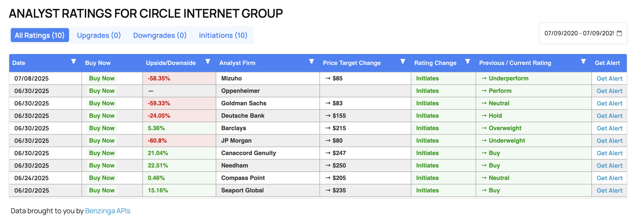Viewport: 644px width, 220px height.
Task: Click the $215 price target cell
Action: tap(365, 128)
